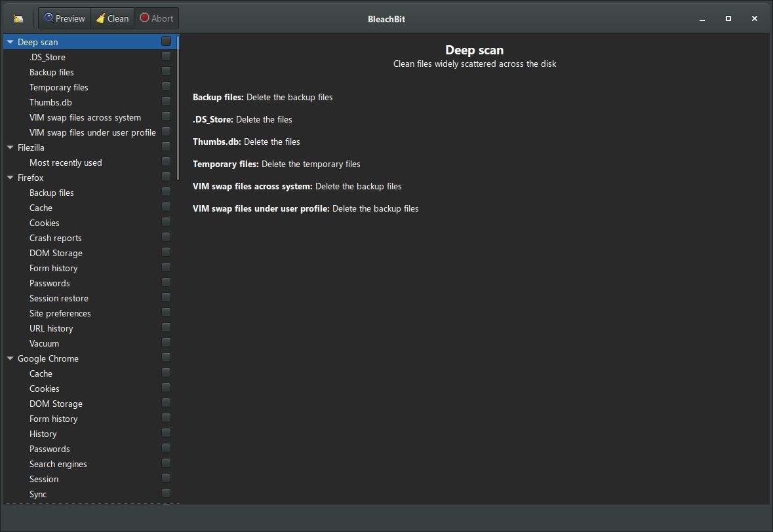Enable the Deep scan checkbox
Viewport: 773px width, 532px height.
[166, 41]
